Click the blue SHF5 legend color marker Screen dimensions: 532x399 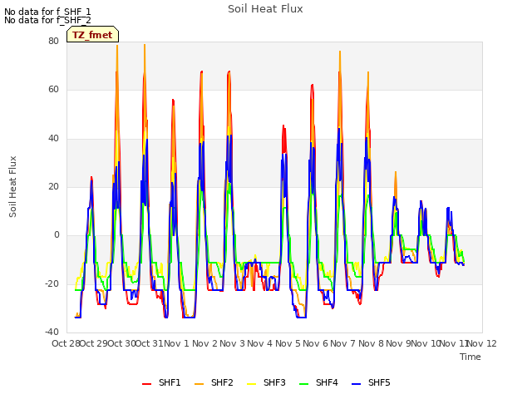[357, 384]
